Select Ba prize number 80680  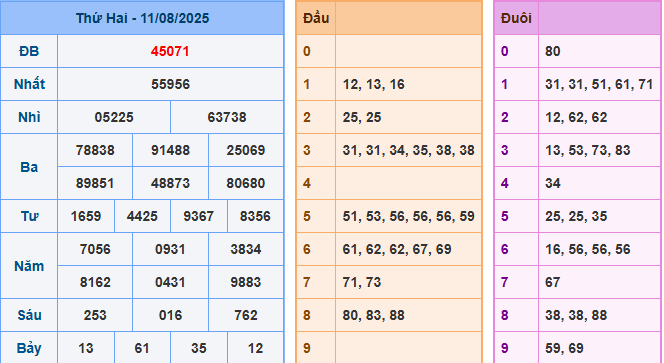[x=246, y=183]
